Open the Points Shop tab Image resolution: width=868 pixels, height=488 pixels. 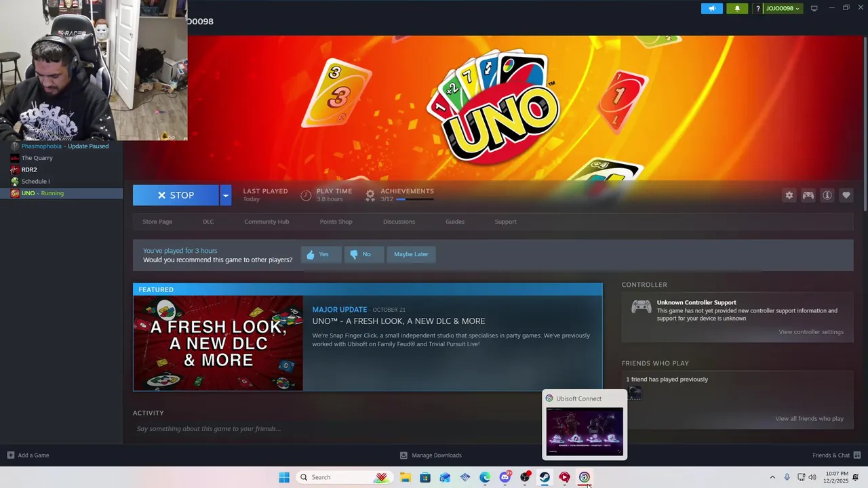pyautogui.click(x=336, y=222)
